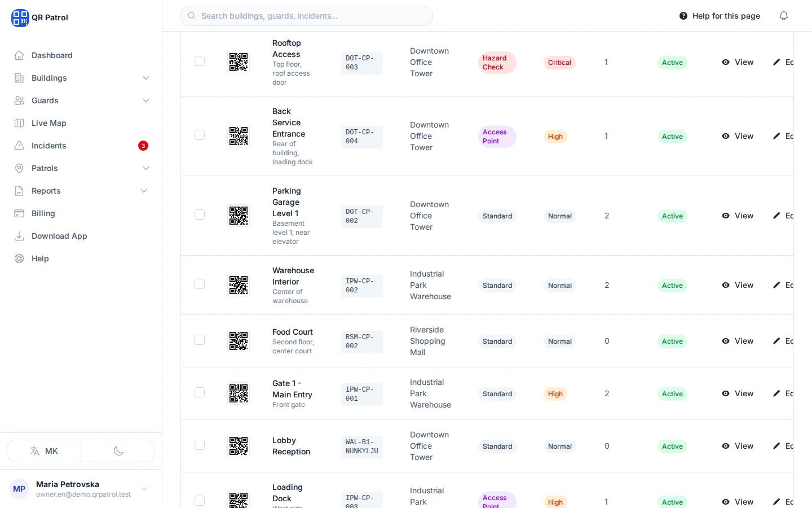Open QR code for Food Court
Image resolution: width=812 pixels, height=508 pixels.
tap(239, 341)
